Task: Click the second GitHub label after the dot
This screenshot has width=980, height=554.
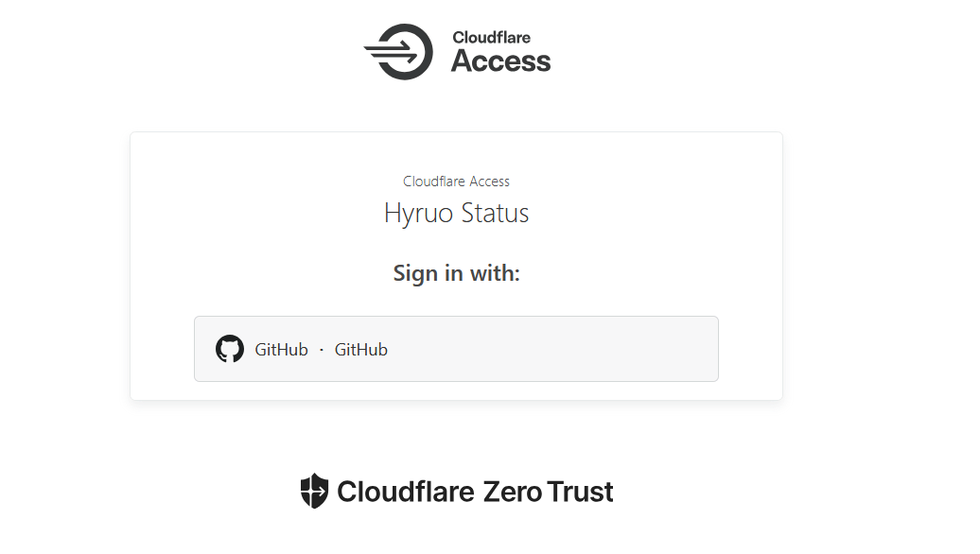Action: [x=361, y=350]
